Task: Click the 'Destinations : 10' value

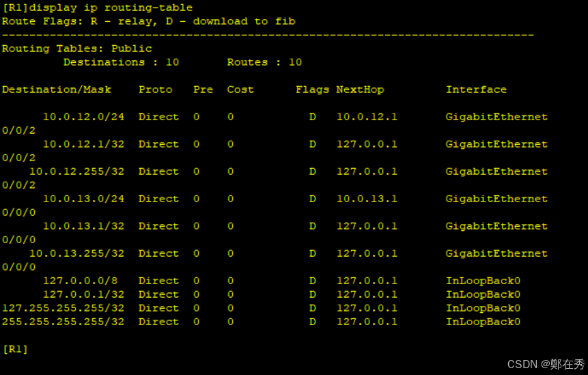Action: [x=121, y=62]
